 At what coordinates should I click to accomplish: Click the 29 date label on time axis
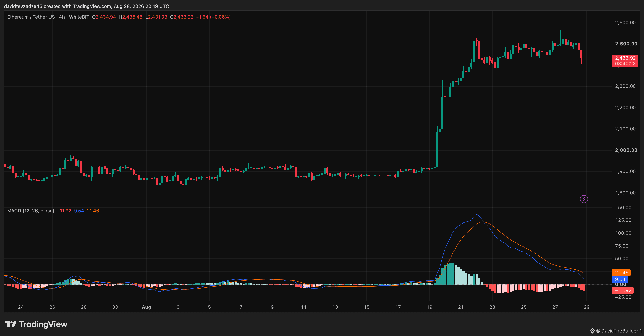[587, 307]
